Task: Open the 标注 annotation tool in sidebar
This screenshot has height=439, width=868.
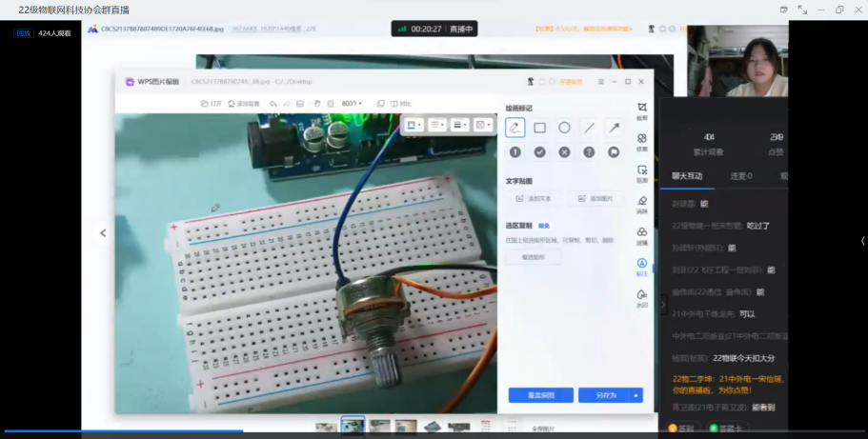Action: (641, 267)
